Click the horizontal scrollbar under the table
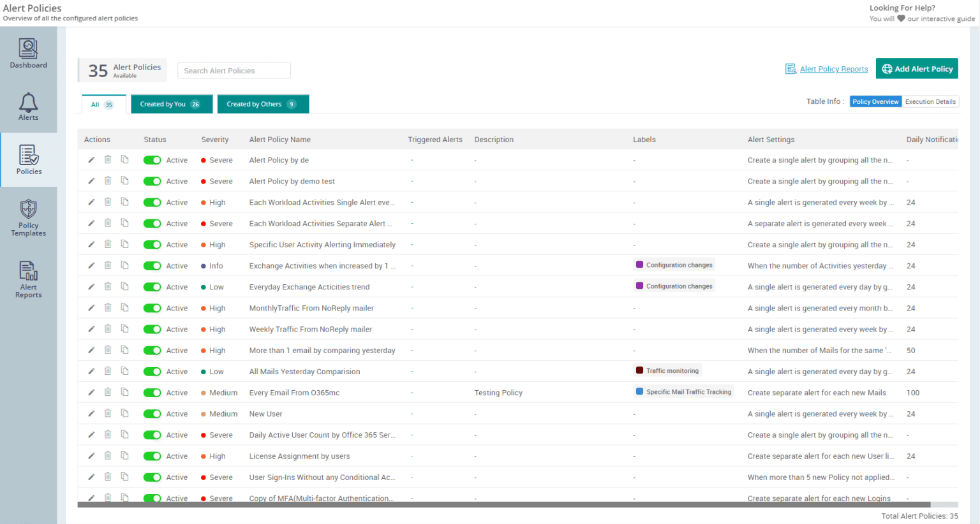Image resolution: width=980 pixels, height=524 pixels. (x=504, y=505)
